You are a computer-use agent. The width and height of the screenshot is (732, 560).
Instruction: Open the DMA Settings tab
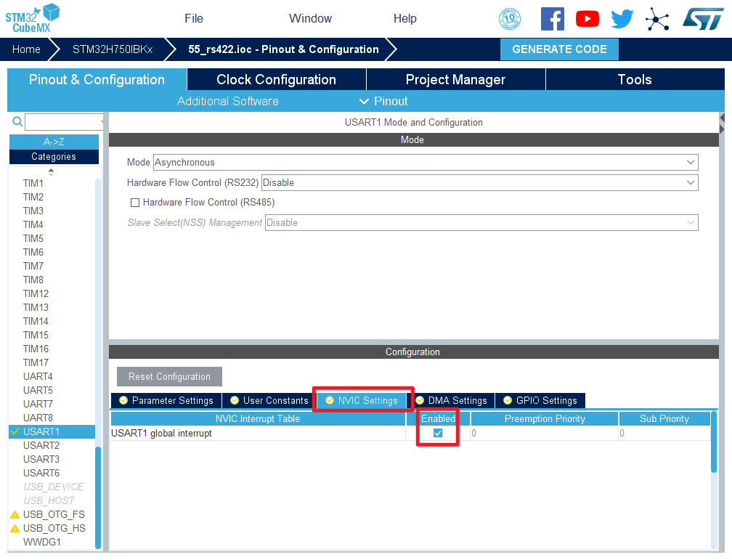(451, 401)
